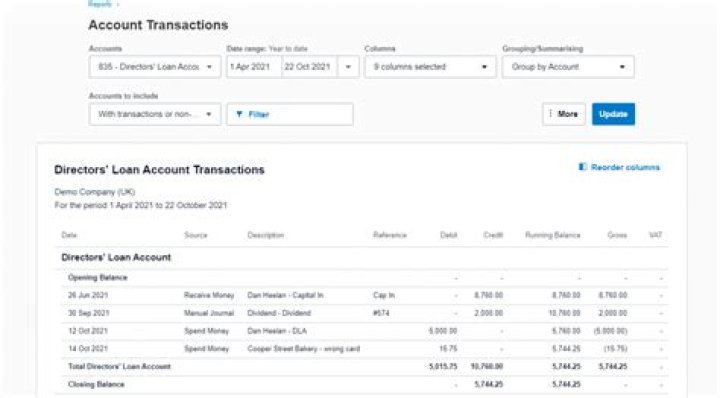
Task: Click the VAT column header
Action: [655, 235]
